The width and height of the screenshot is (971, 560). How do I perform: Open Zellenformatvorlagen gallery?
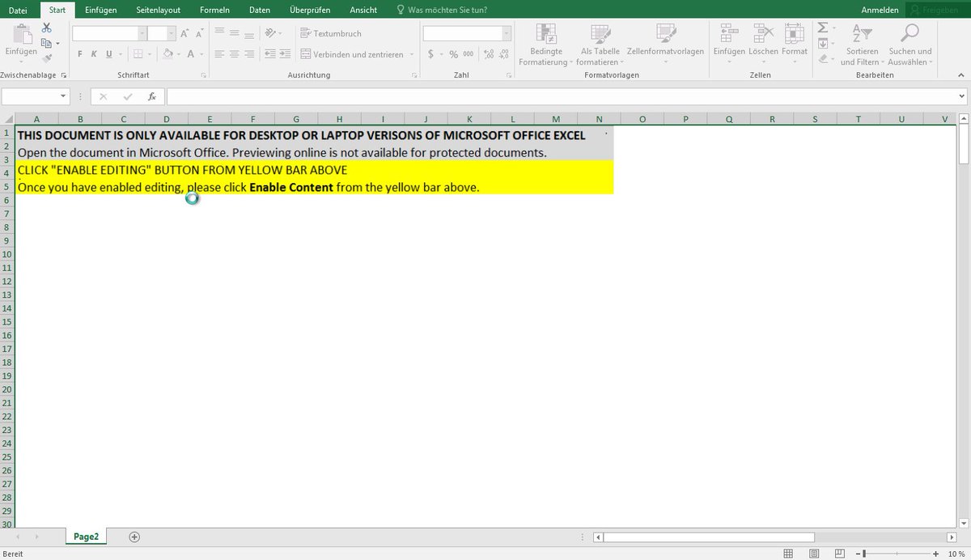tap(665, 45)
